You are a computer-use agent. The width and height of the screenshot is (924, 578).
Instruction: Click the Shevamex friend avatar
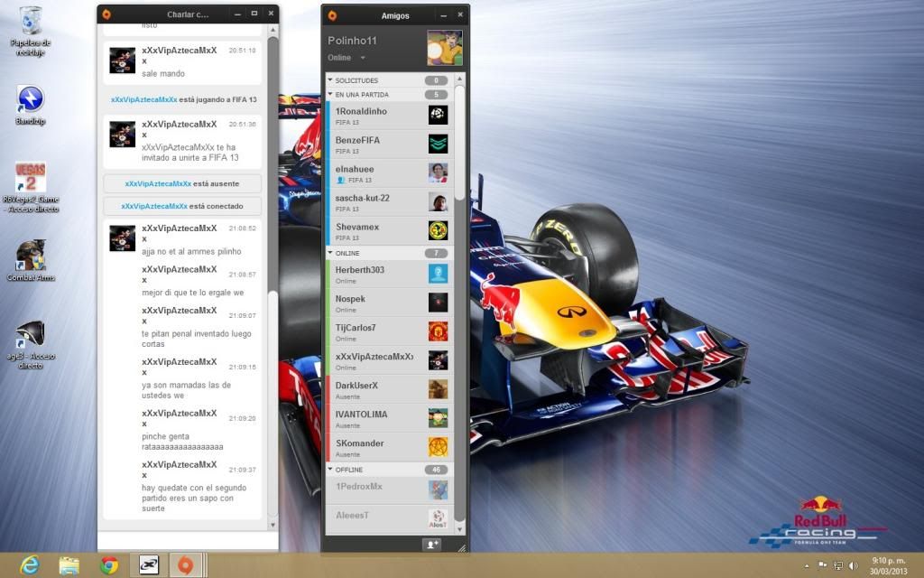(x=438, y=230)
